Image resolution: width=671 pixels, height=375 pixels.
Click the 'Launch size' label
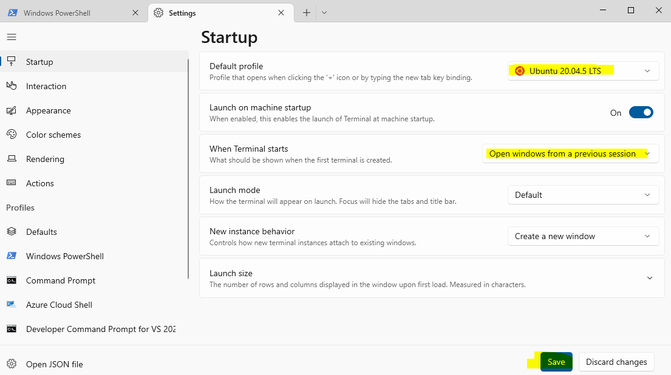[231, 273]
